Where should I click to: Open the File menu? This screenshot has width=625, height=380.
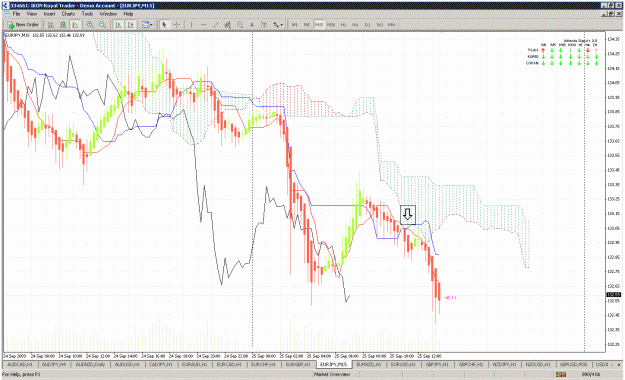[x=16, y=14]
